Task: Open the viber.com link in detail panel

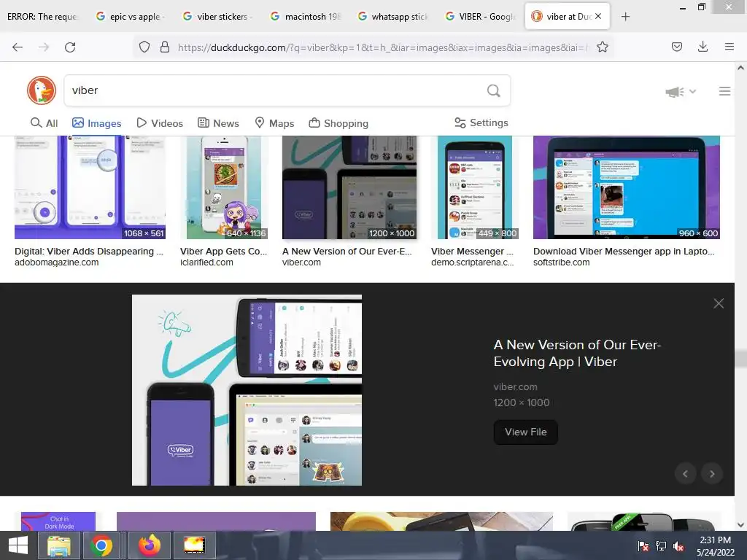Action: pos(515,386)
